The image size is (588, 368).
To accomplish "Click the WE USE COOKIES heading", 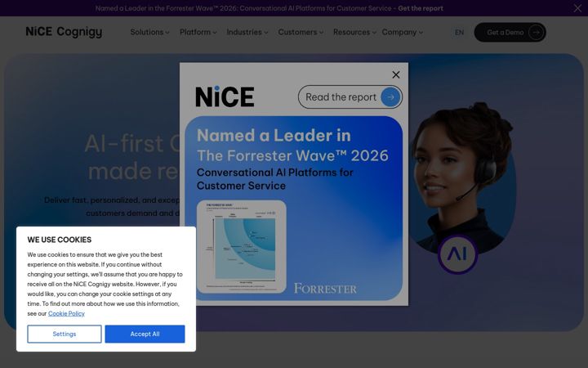I will pyautogui.click(x=60, y=240).
